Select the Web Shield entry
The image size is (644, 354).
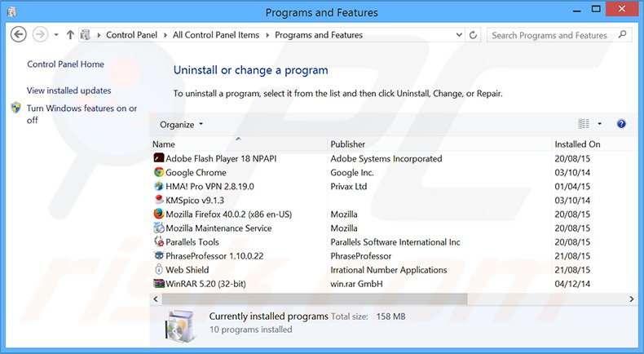pos(187,270)
